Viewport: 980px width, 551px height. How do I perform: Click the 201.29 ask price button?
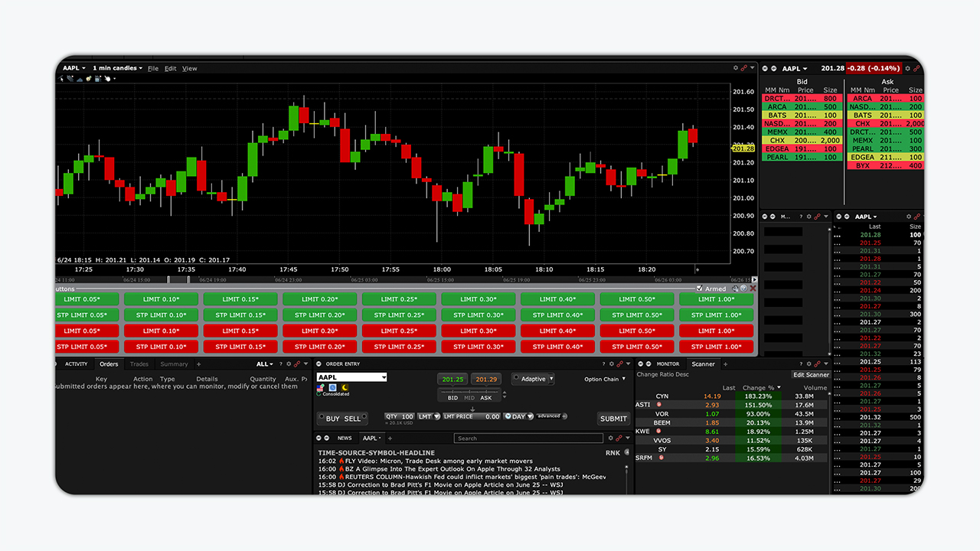(x=486, y=379)
